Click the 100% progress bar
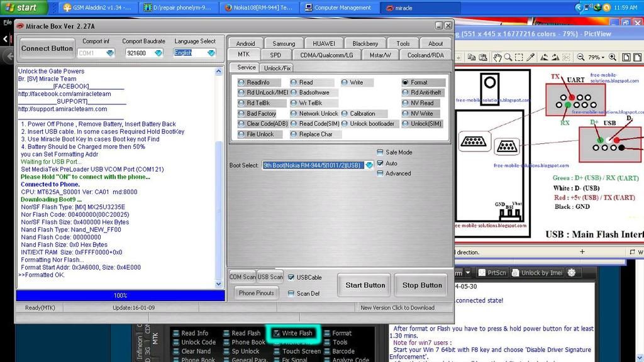644x362 pixels. (x=120, y=295)
